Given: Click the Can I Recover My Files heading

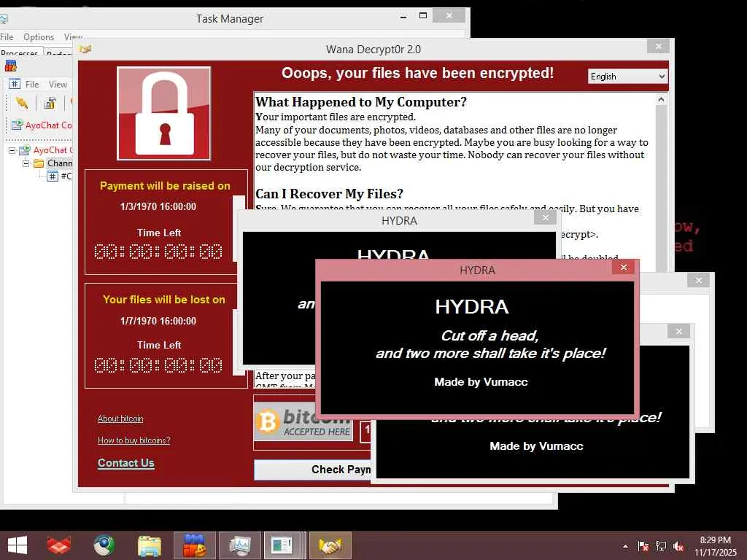Looking at the screenshot, I should pos(329,194).
